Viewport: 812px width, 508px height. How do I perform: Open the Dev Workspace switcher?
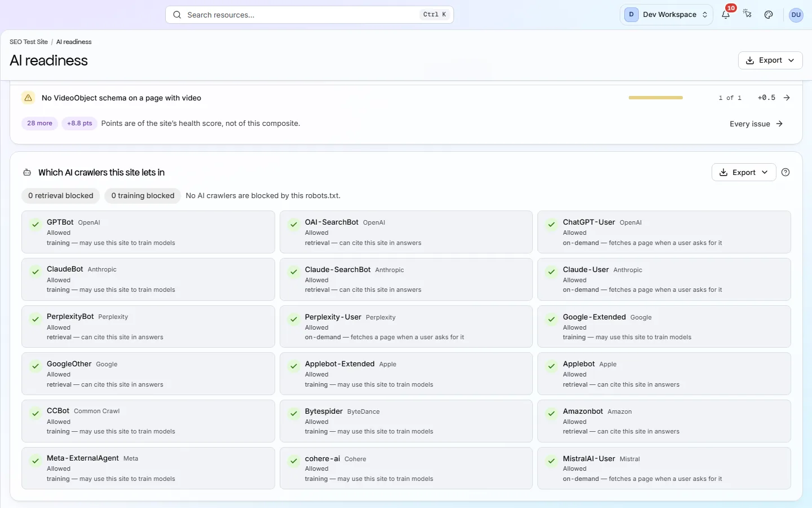point(666,15)
